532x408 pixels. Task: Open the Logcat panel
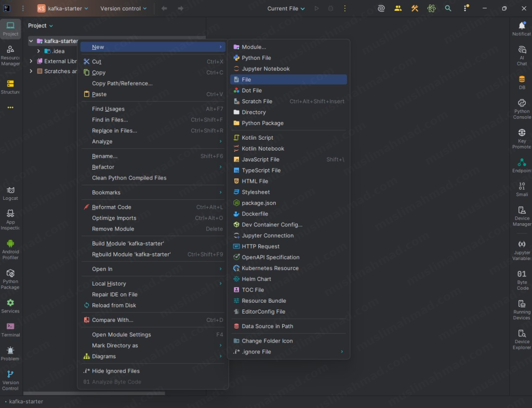pos(10,192)
